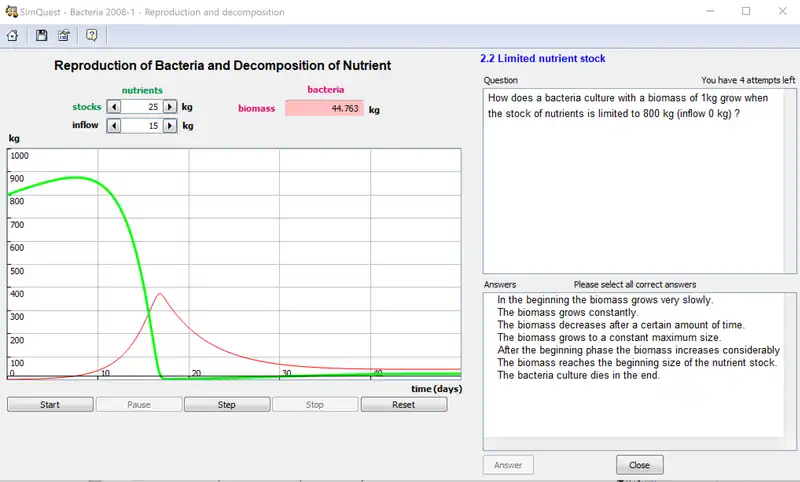Click the Save disk icon
Screen dimensions: 800x482
pos(42,35)
